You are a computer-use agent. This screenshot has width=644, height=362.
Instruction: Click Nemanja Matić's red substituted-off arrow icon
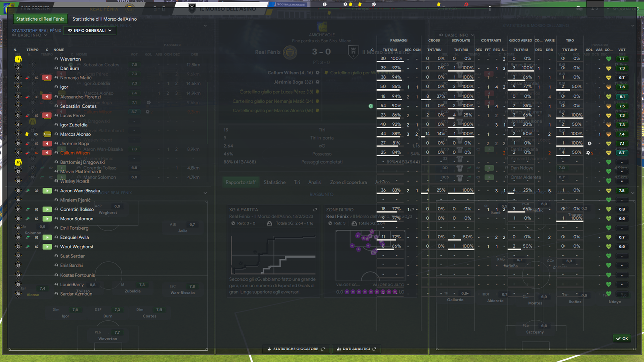47,78
